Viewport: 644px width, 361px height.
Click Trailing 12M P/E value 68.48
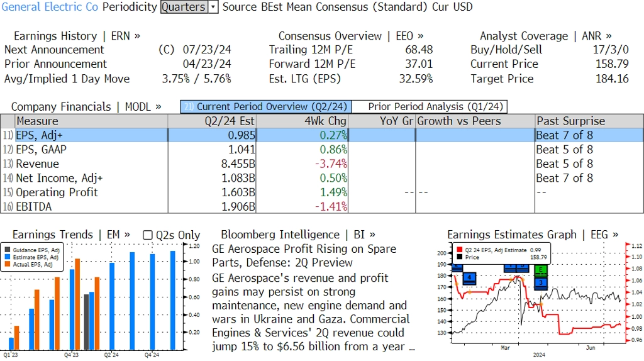pos(419,50)
